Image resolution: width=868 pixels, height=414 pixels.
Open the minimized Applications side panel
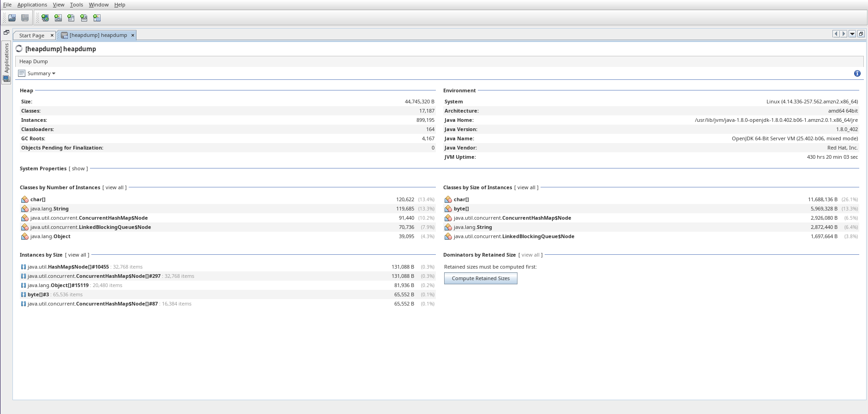[6, 58]
